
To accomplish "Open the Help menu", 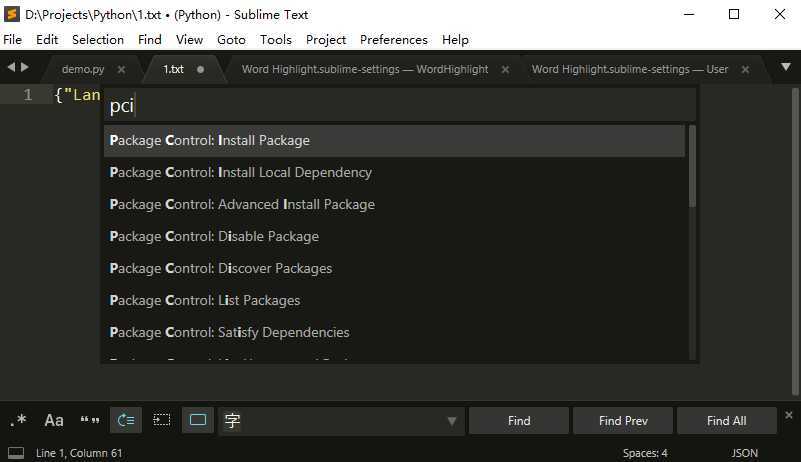I will pos(455,40).
